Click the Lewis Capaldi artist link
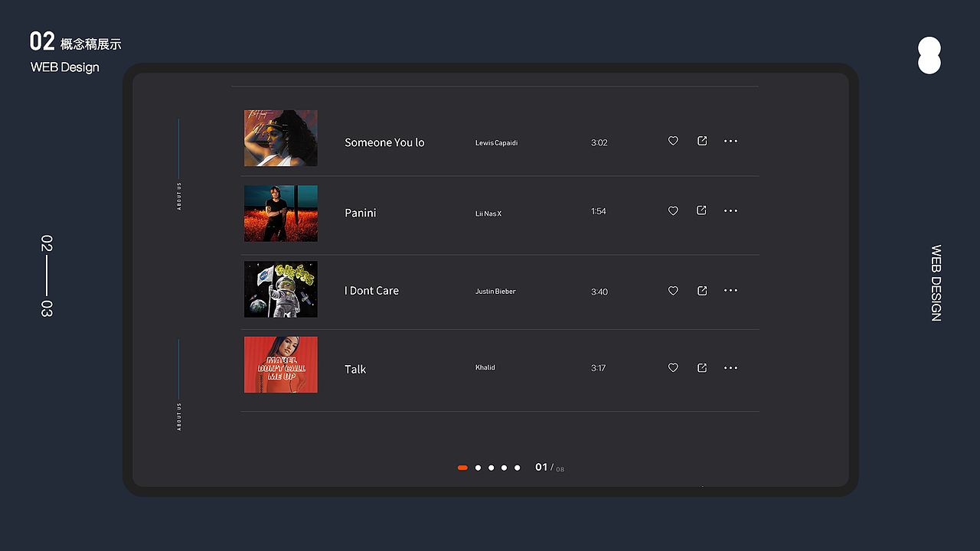 point(496,143)
